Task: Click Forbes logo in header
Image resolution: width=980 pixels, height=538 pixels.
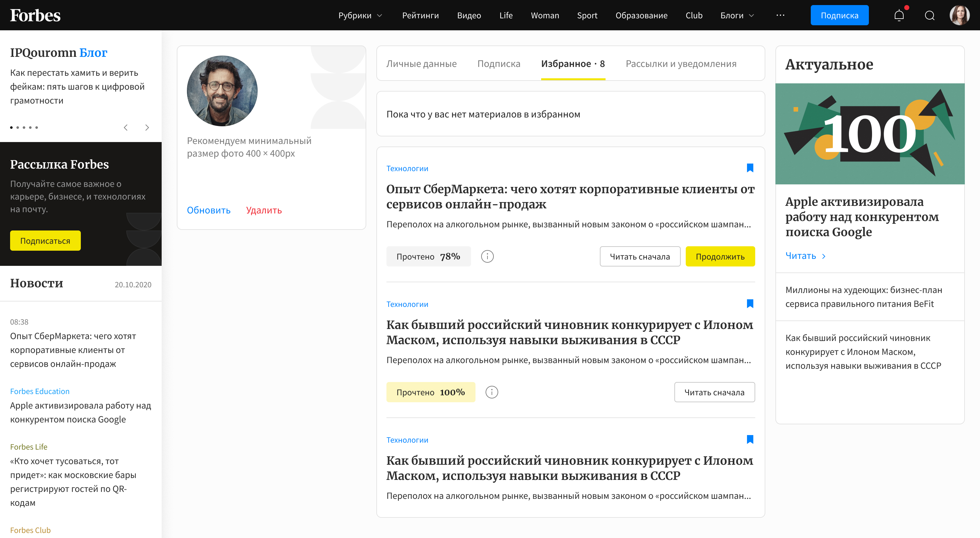Action: coord(35,15)
